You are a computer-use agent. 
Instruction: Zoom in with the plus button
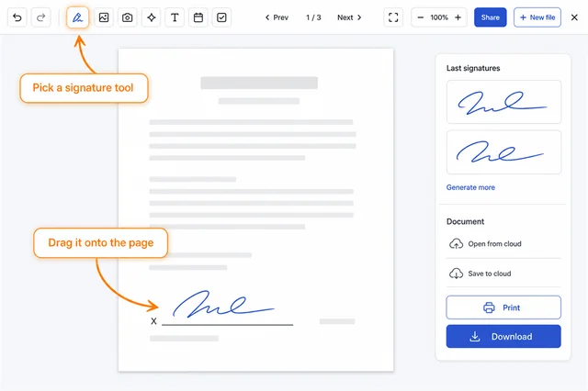coord(458,17)
